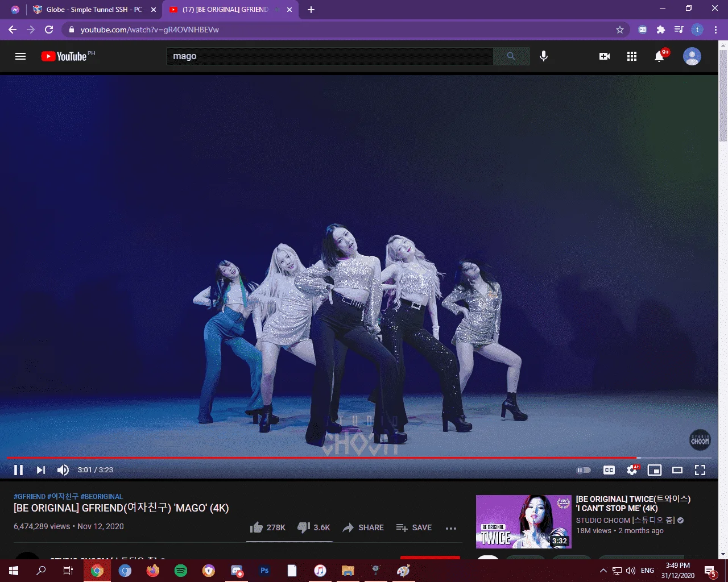The width and height of the screenshot is (728, 582).
Task: Switch to miniplayer mode
Action: 655,470
